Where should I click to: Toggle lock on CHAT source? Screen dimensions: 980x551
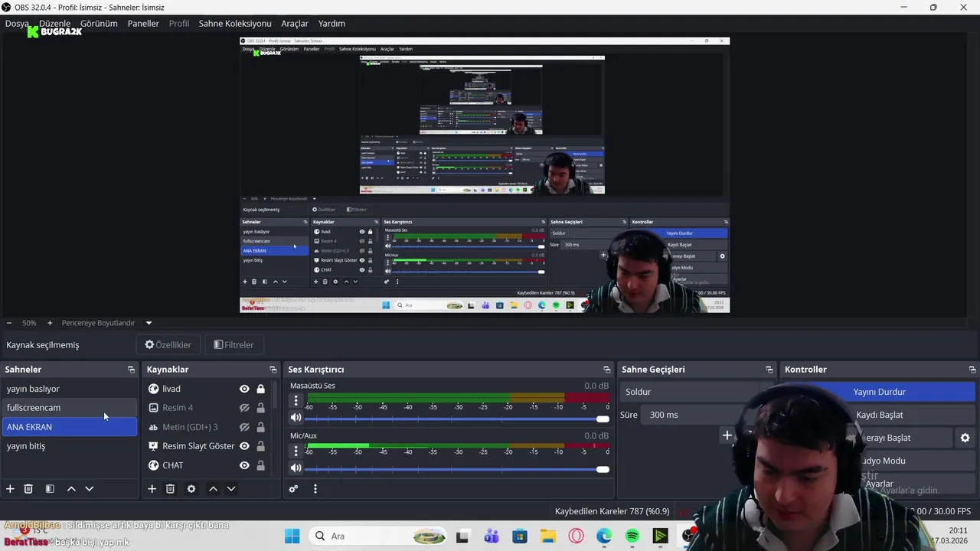[x=260, y=465]
